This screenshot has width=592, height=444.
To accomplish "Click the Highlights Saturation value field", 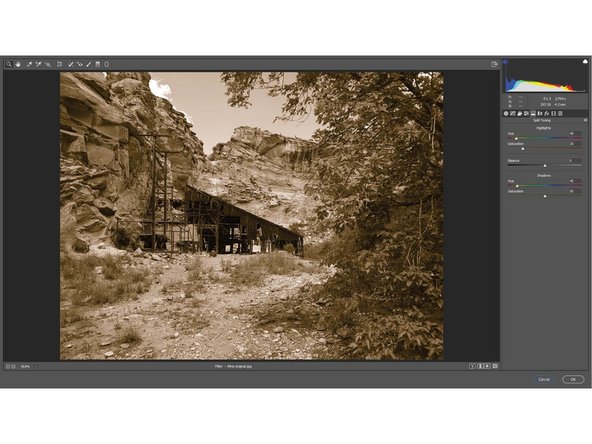I will (575, 144).
